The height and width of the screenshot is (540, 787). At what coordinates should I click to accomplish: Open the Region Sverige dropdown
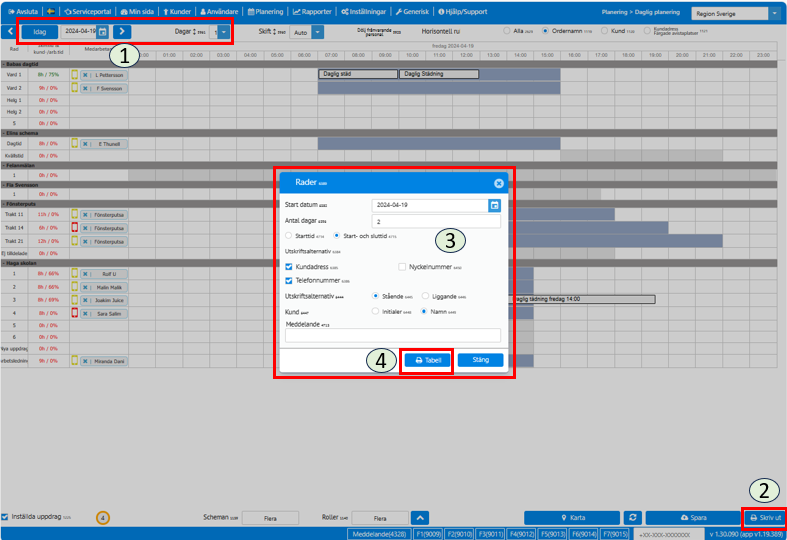click(774, 14)
